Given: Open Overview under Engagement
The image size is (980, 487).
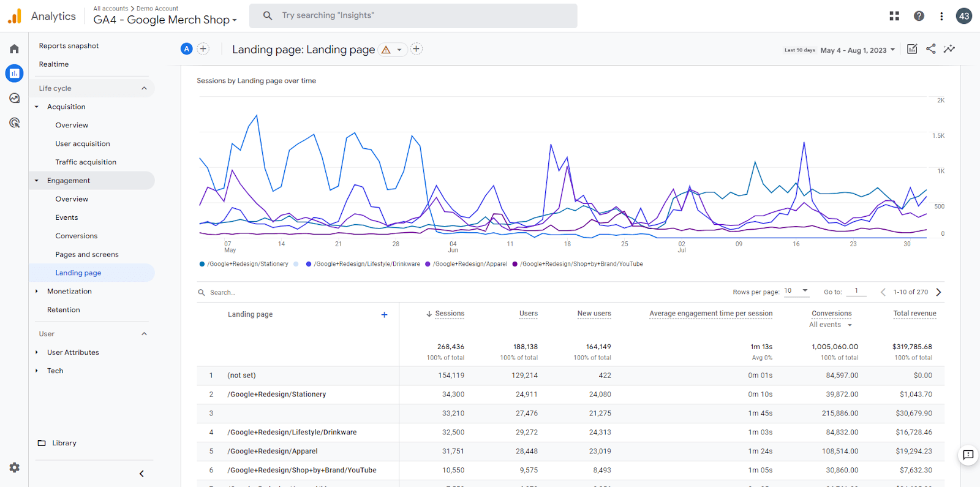Looking at the screenshot, I should (72, 199).
